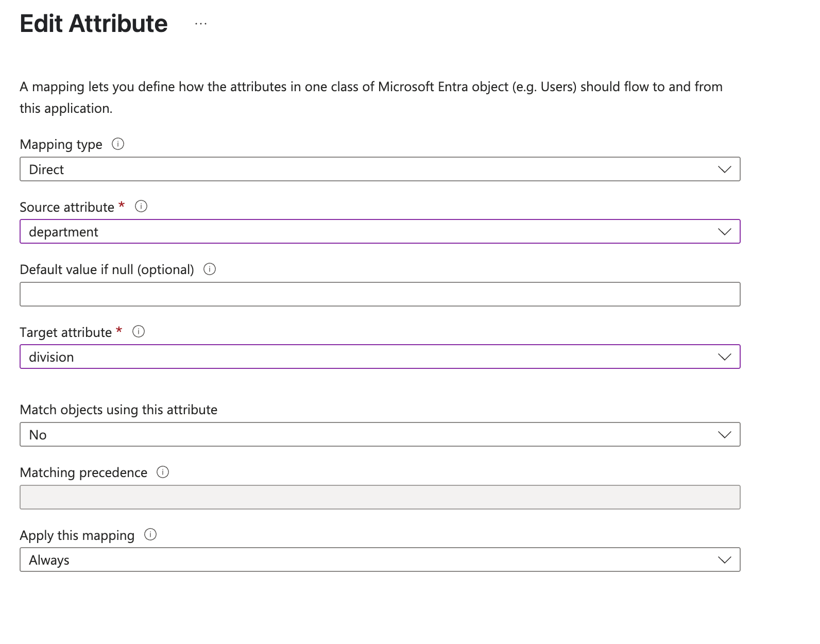Click info icon next to Mapping type
This screenshot has height=644, width=820.
[x=118, y=144]
